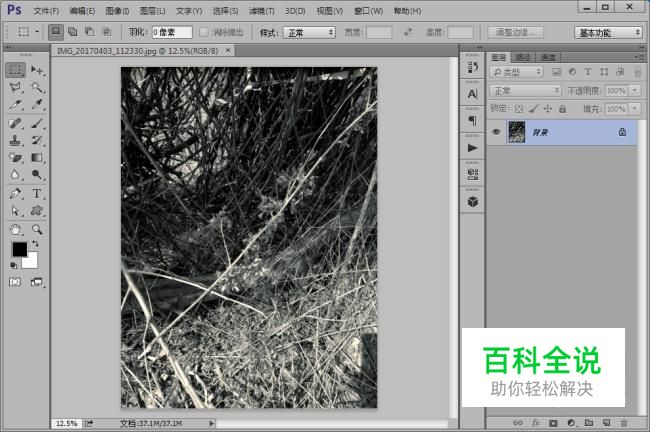This screenshot has width=650, height=432.
Task: Select the Pen tool
Action: 15,193
